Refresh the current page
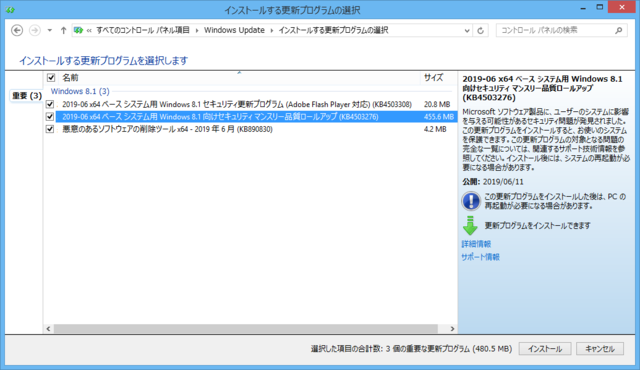Screen dimensions: 640x370 480,31
